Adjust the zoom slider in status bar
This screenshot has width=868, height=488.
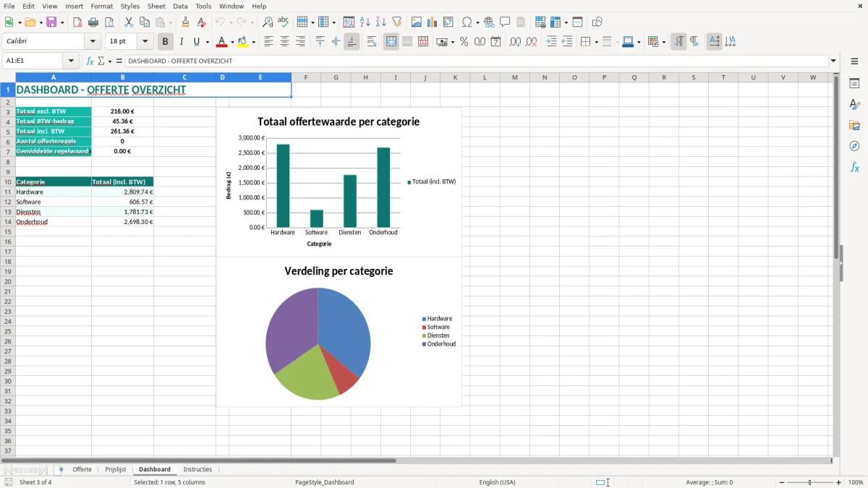810,482
